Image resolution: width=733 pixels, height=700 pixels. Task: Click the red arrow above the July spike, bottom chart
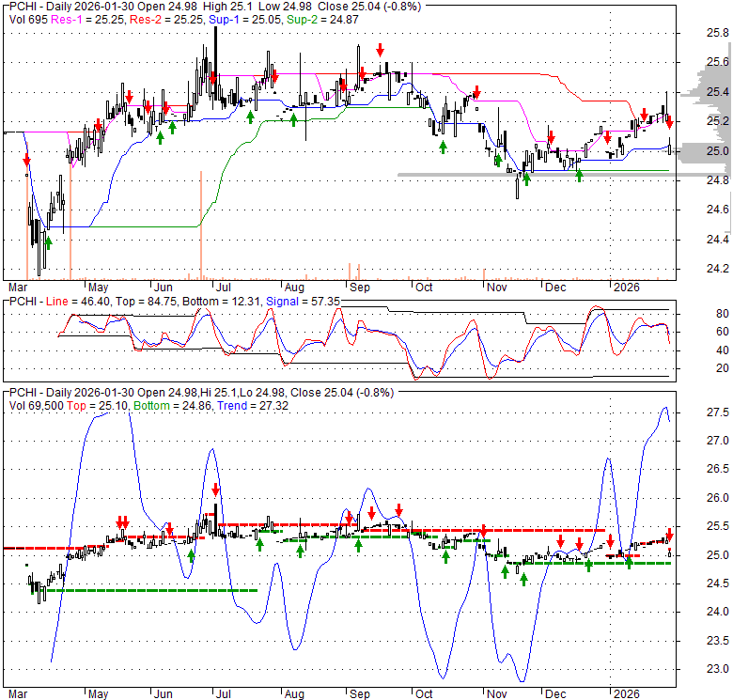pos(216,489)
